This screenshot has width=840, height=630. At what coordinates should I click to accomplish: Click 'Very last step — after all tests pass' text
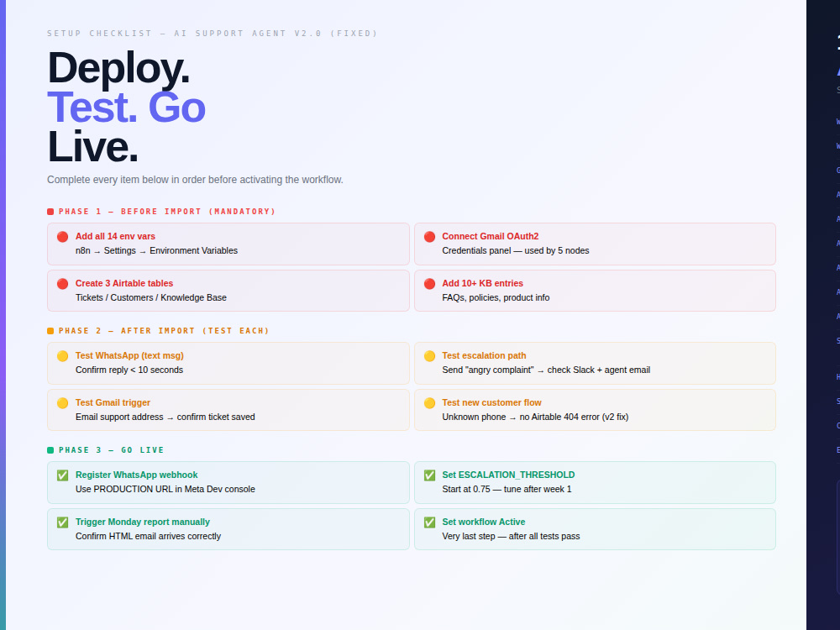pyautogui.click(x=511, y=536)
